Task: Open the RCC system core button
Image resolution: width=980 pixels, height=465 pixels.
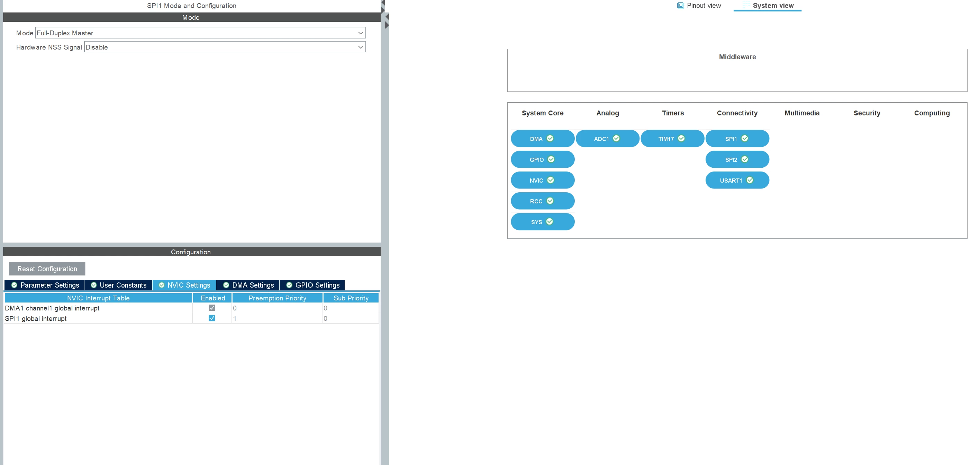Action: coord(543,201)
